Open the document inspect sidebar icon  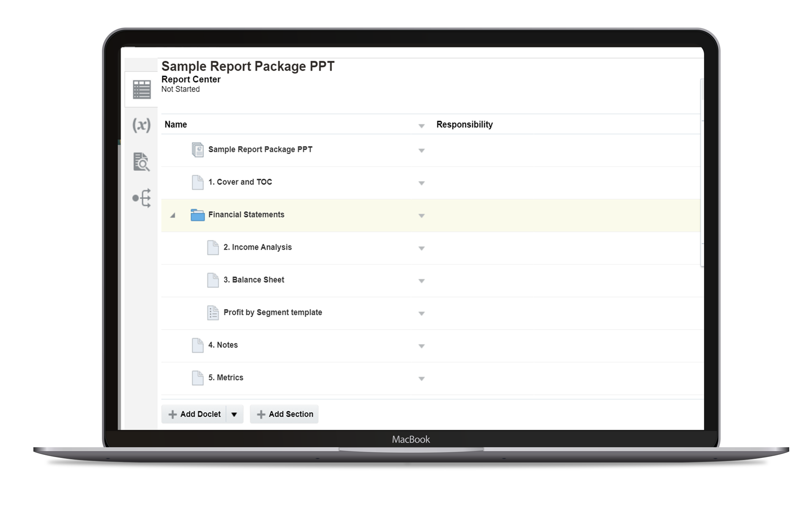(x=142, y=162)
